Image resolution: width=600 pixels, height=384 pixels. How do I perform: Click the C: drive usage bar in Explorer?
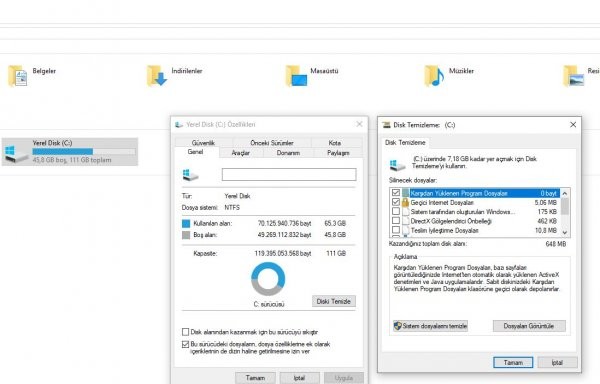pyautogui.click(x=84, y=151)
